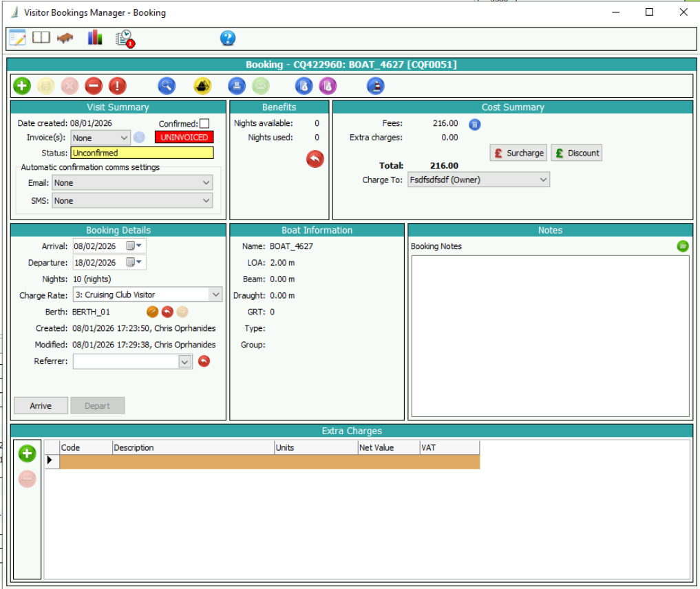Expand the Email confirmation dropdown

[x=206, y=183]
